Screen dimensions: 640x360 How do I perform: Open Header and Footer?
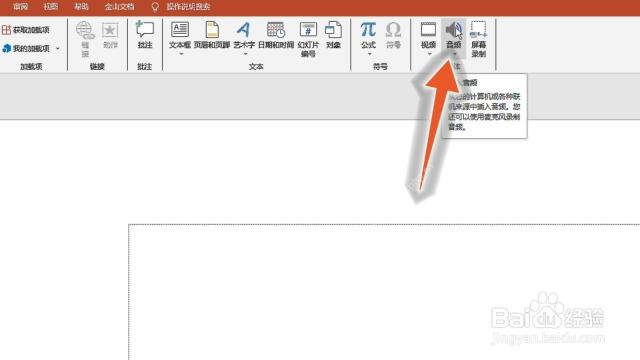point(212,35)
